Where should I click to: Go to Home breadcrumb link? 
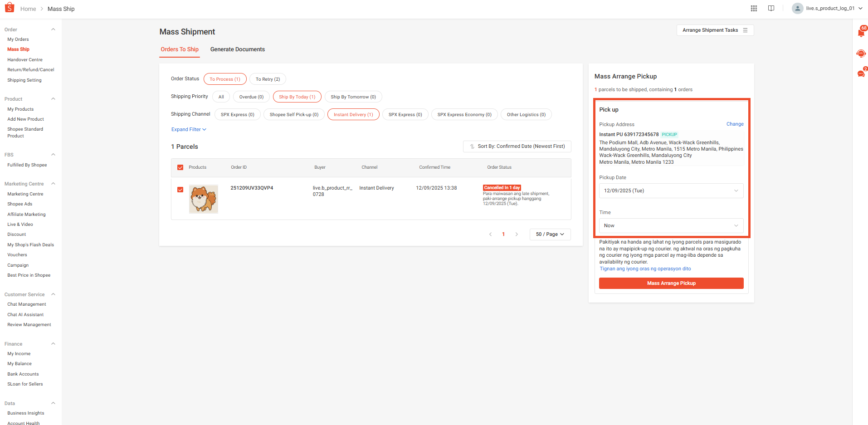coord(28,9)
